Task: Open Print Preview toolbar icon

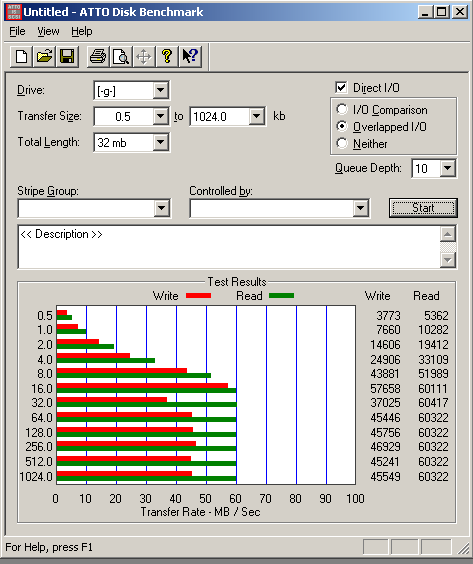Action: [x=121, y=56]
